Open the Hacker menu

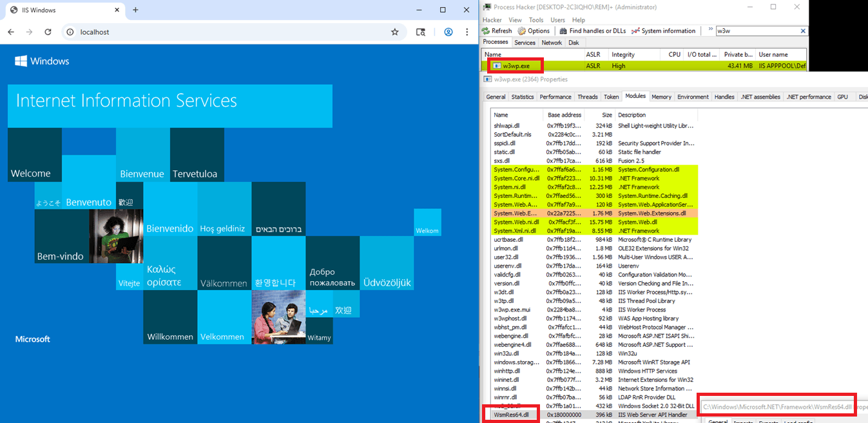tap(492, 19)
